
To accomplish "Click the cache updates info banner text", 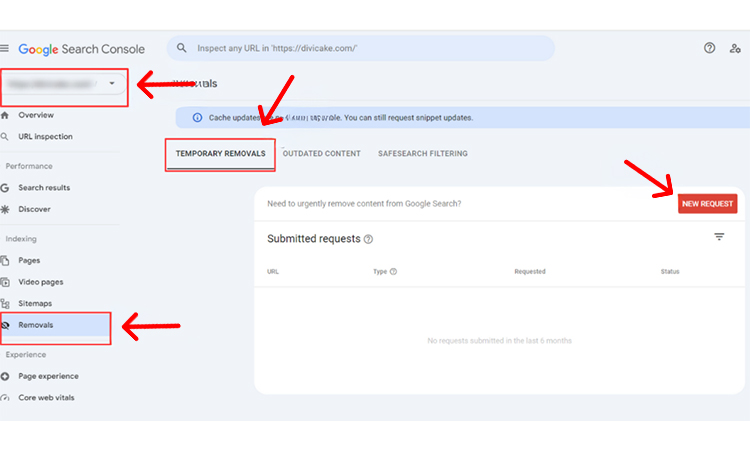I will coord(341,118).
